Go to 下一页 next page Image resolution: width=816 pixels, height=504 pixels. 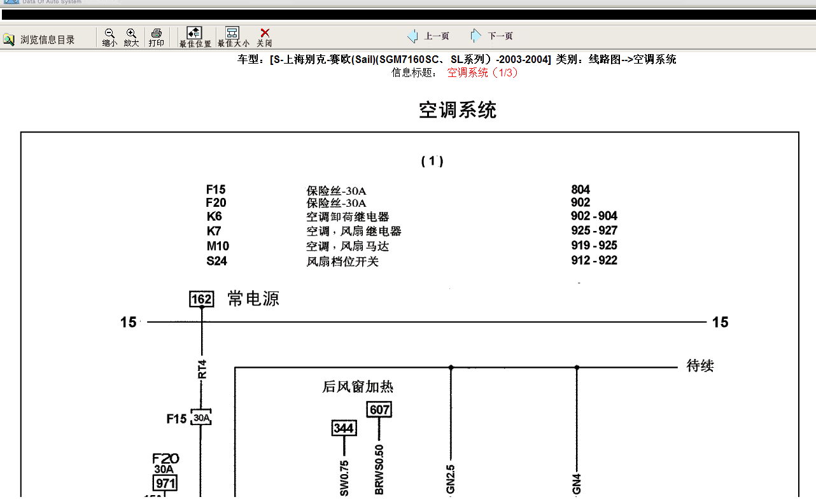tap(492, 36)
